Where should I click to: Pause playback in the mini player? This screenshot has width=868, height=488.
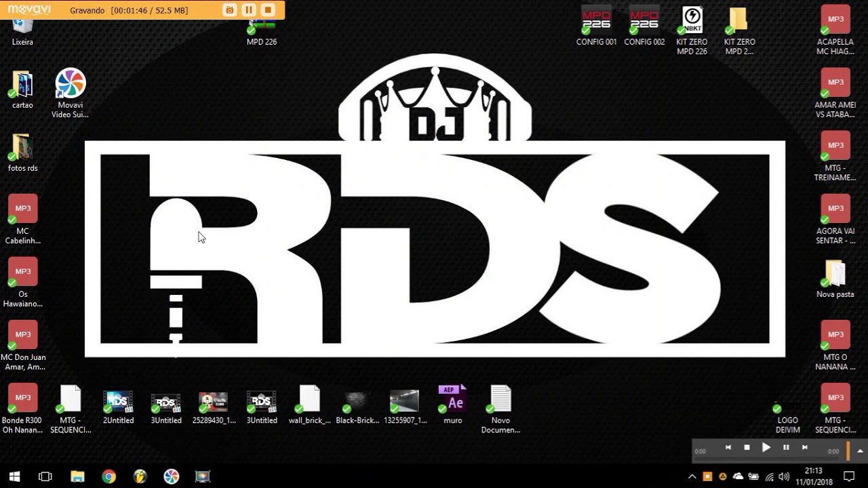(786, 447)
